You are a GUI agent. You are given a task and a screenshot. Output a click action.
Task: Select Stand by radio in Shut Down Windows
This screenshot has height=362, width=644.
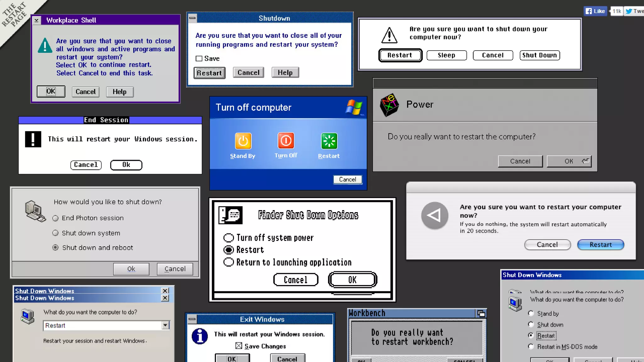[531, 313]
